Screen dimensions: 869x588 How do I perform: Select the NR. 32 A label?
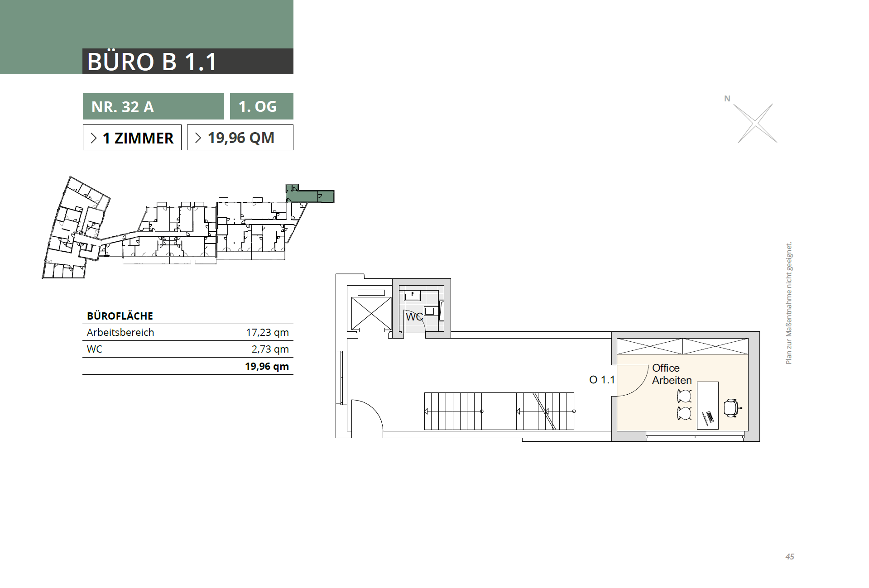[123, 107]
